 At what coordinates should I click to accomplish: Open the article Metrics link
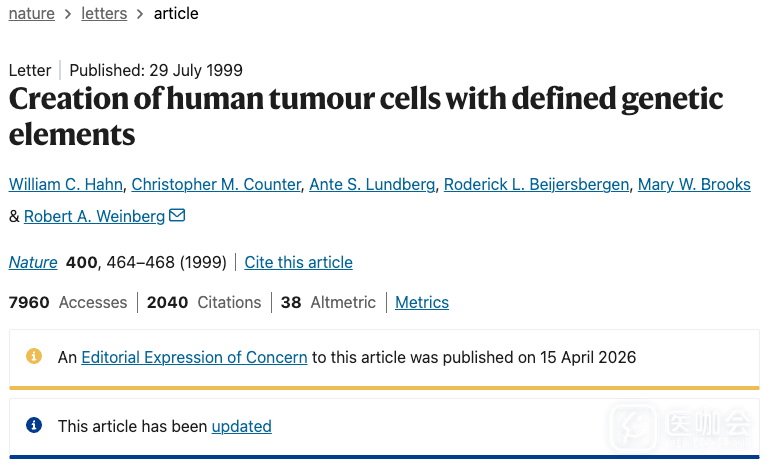[x=422, y=302]
